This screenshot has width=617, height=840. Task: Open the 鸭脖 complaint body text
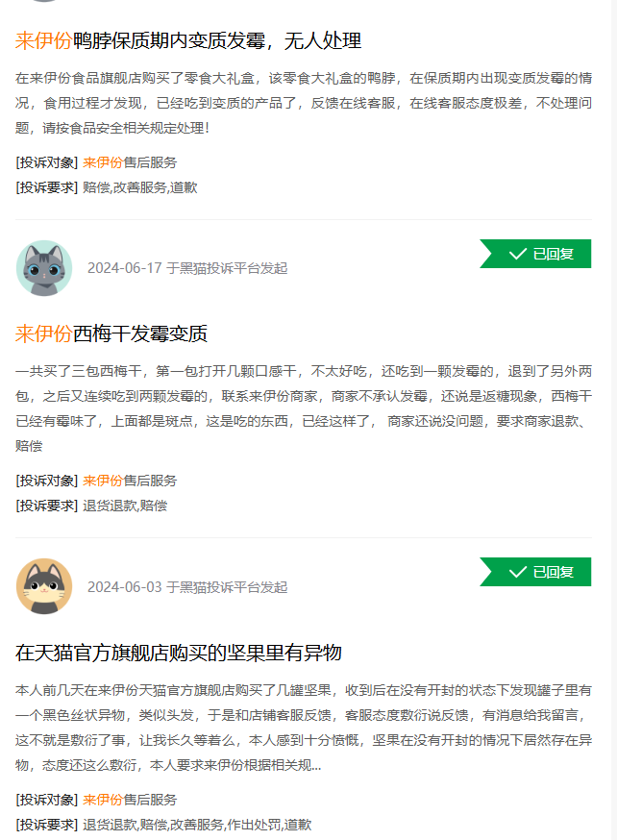pos(303,103)
